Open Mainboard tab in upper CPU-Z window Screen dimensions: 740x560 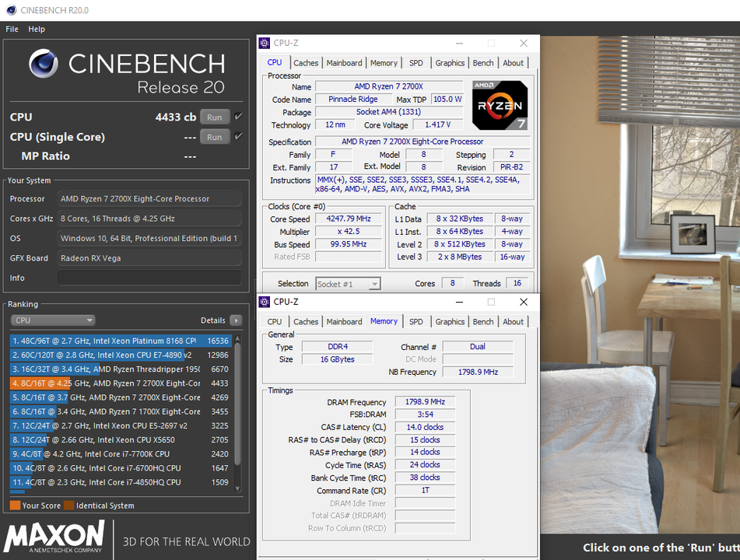[x=344, y=63]
